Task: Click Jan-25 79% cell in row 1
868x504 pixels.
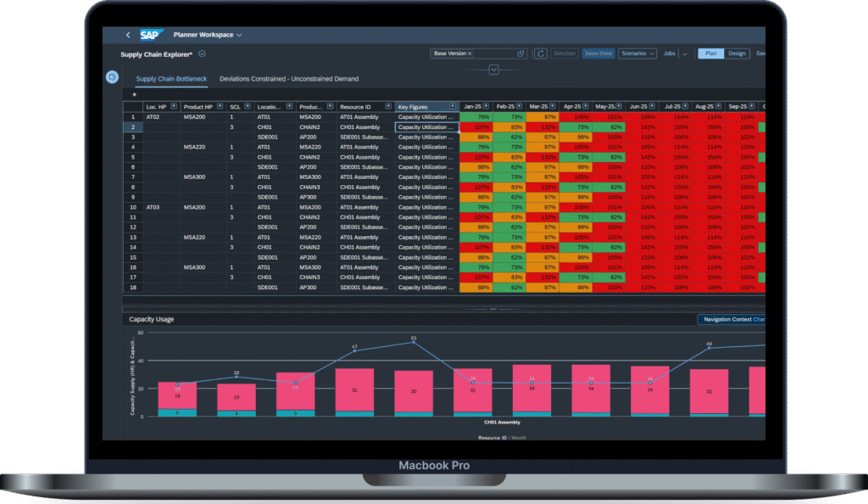Action: [x=476, y=117]
